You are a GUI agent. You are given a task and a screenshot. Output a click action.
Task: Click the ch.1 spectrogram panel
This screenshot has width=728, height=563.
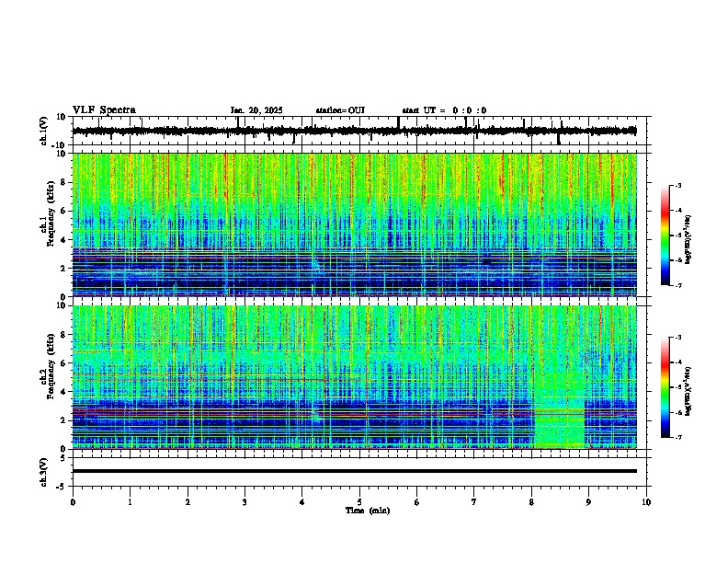pos(354,224)
